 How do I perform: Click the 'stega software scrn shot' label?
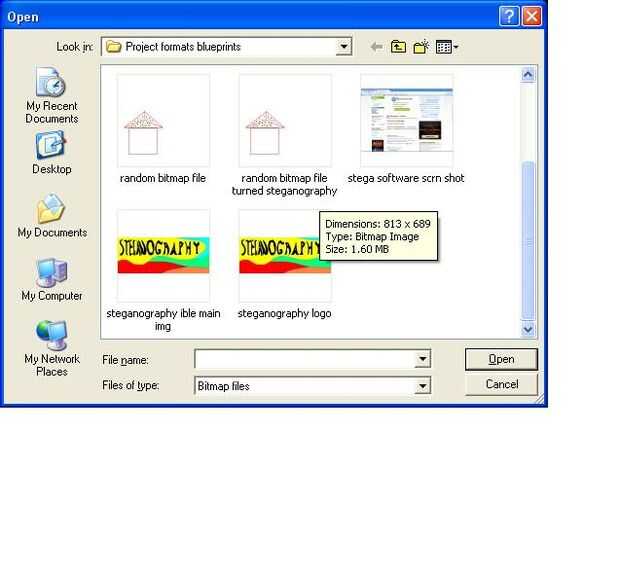[406, 178]
